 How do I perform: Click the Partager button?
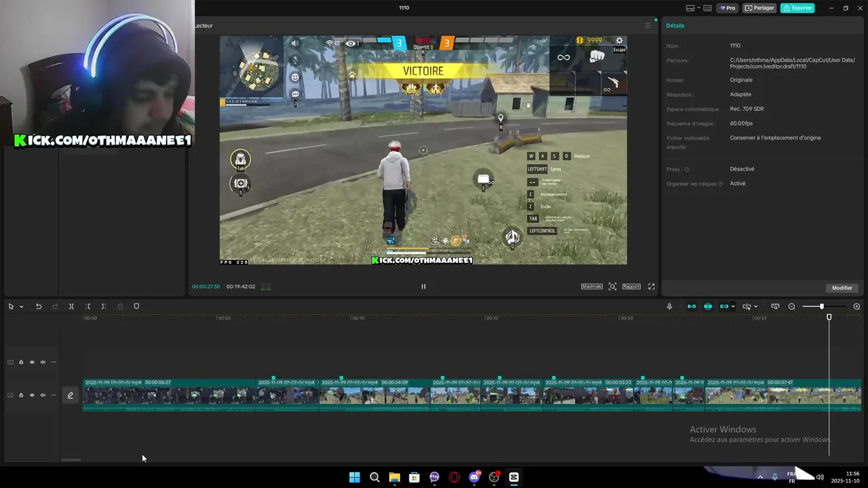pos(759,8)
